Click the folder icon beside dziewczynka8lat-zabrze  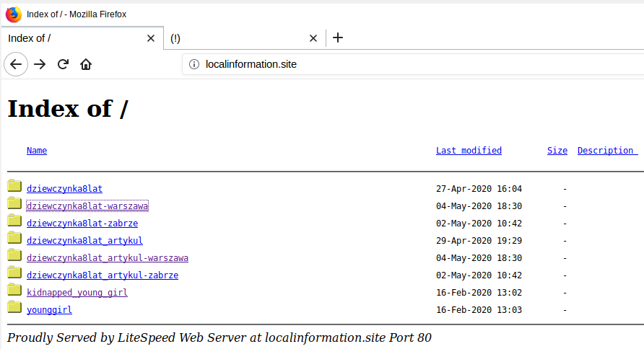(14, 221)
